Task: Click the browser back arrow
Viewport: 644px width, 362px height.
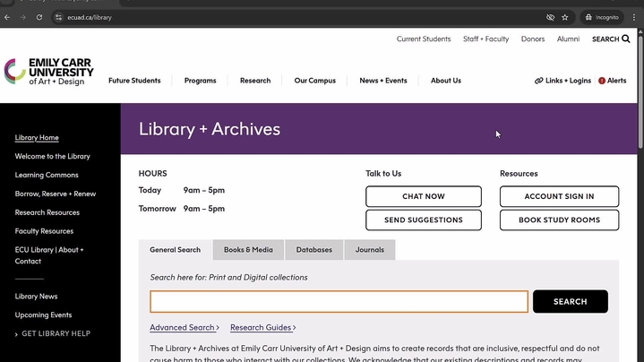Action: [x=8, y=17]
